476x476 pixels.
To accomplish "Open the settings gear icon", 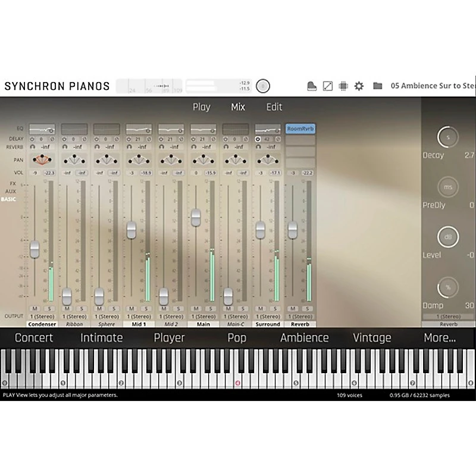I will pyautogui.click(x=358, y=86).
